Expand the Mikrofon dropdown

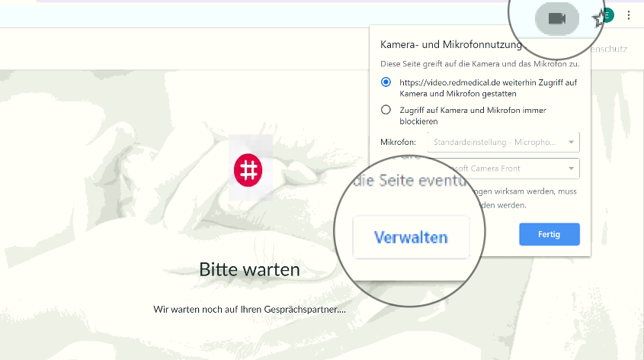click(503, 142)
